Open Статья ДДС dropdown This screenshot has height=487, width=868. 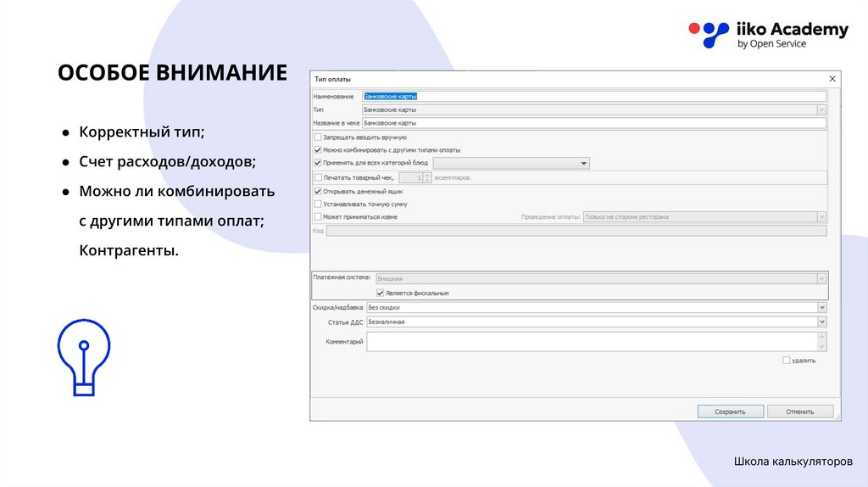[822, 322]
